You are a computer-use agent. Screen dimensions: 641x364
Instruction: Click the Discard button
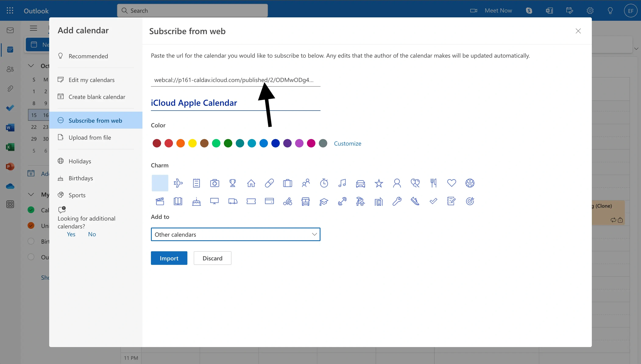[x=213, y=258]
